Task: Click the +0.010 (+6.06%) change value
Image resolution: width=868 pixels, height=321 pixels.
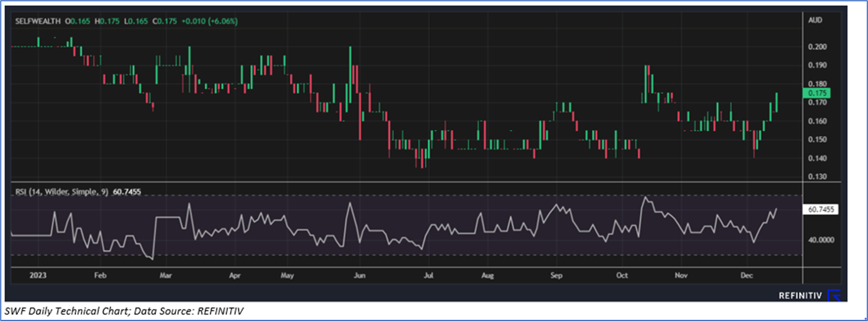Action: [x=209, y=21]
